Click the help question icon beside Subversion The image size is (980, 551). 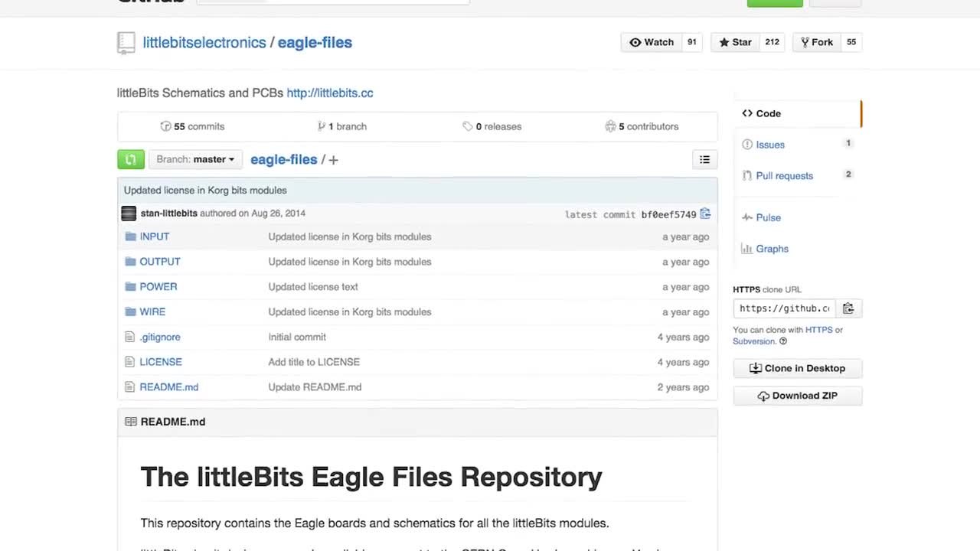[783, 341]
